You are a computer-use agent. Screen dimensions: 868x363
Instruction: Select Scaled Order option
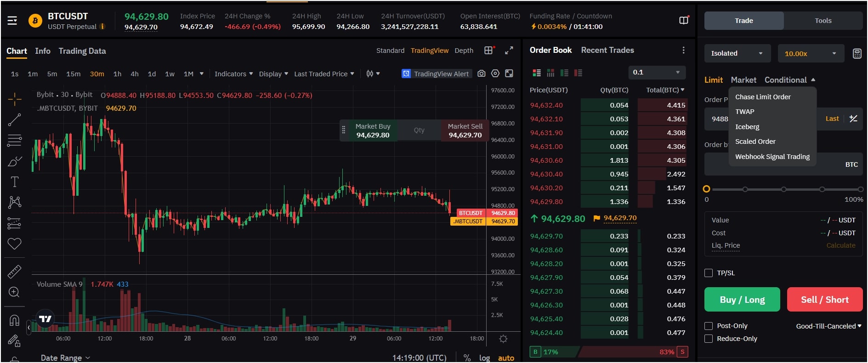point(755,142)
